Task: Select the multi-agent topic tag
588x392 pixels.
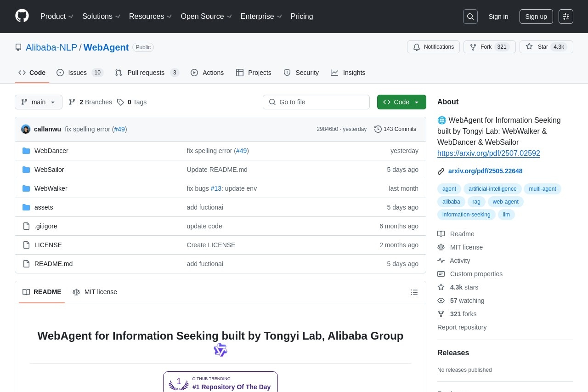Action: 542,189
